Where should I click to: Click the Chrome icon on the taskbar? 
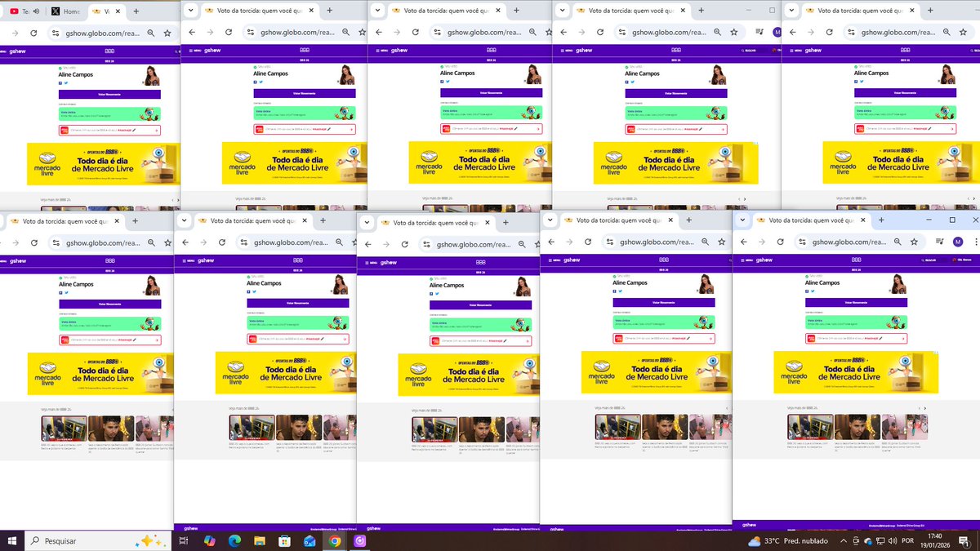[335, 540]
